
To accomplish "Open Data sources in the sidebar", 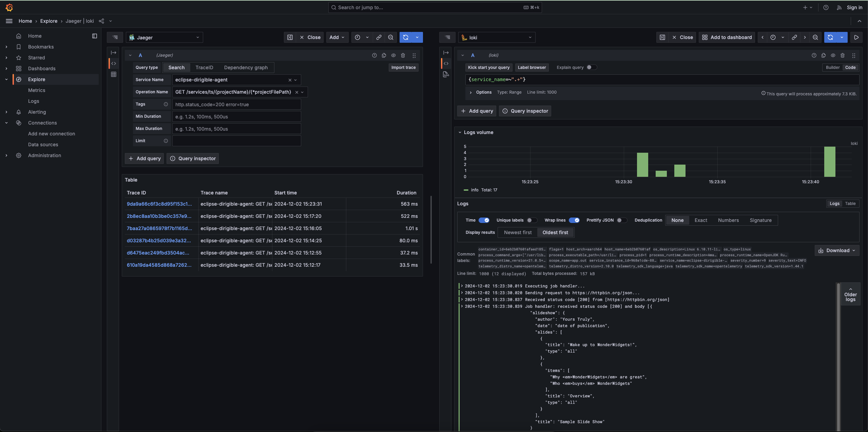I will pos(43,145).
